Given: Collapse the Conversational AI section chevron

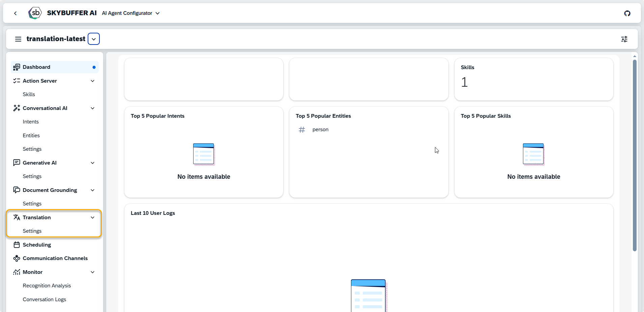Looking at the screenshot, I should click(x=93, y=108).
